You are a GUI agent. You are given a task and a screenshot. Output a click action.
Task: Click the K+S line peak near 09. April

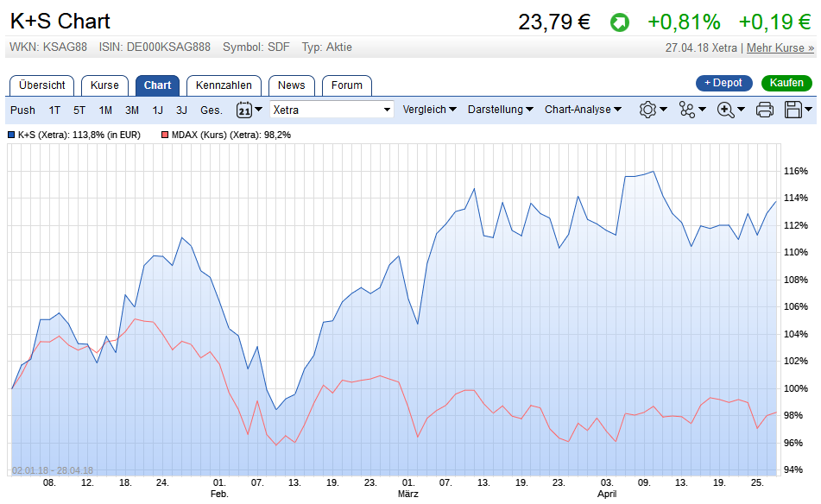[x=653, y=171]
